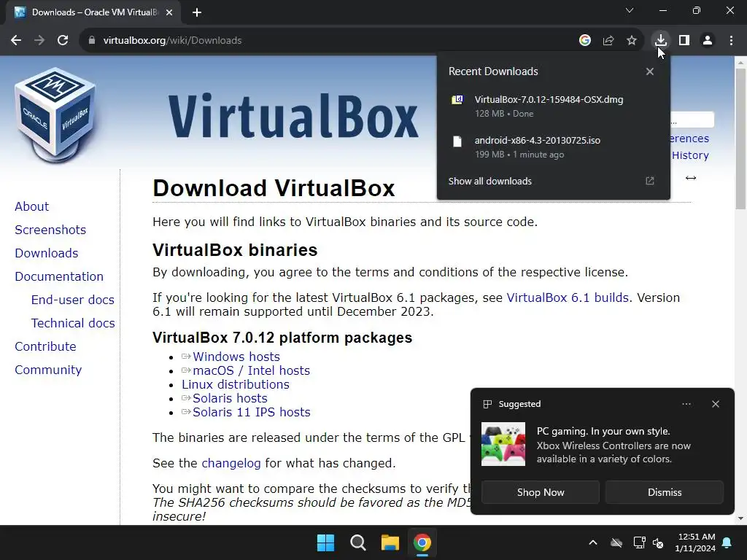
Task: Open the changelog link
Action: tap(231, 463)
